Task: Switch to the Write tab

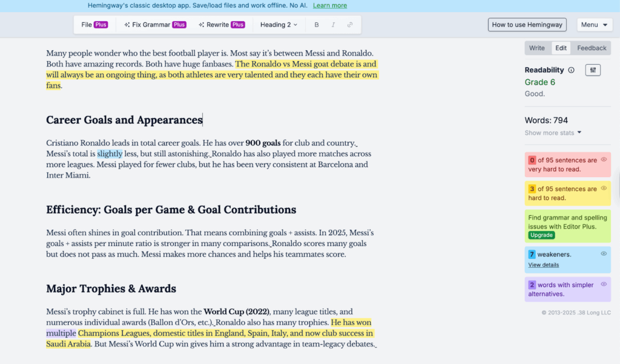Action: click(537, 48)
